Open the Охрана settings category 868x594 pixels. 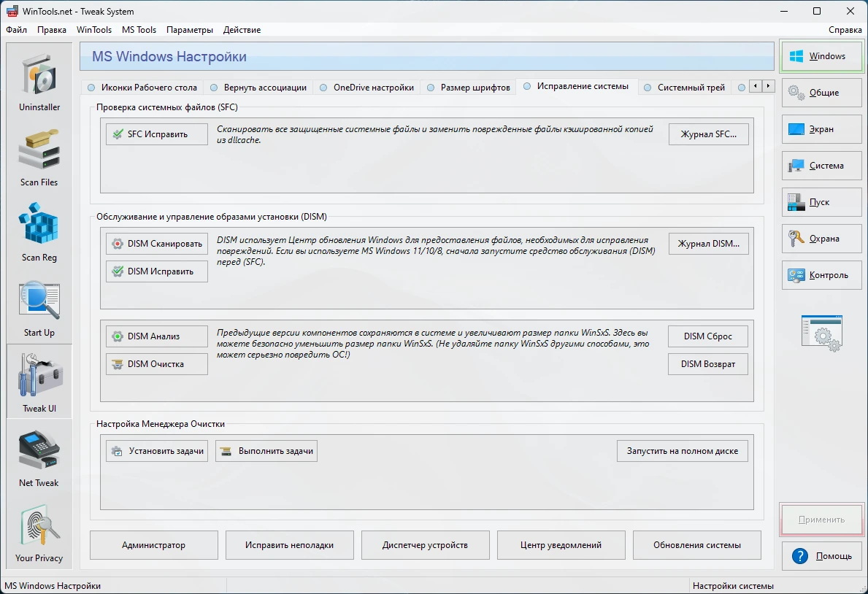[x=821, y=239]
